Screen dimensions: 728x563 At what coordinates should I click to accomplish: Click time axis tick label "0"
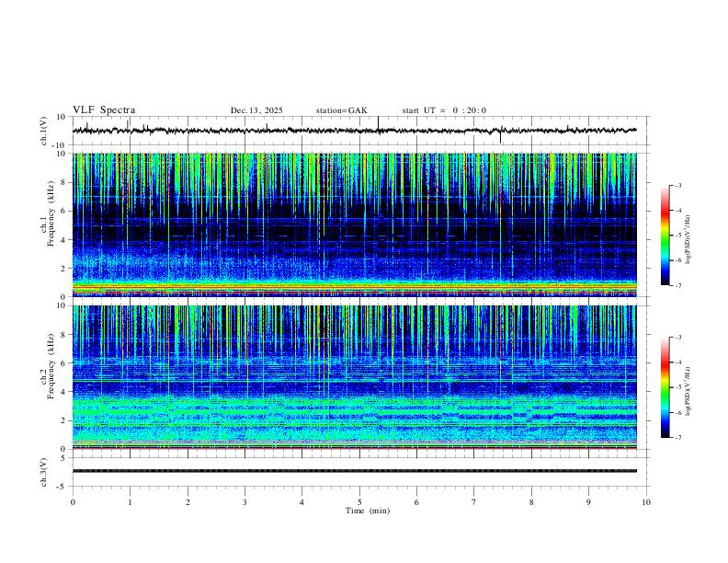(x=73, y=502)
